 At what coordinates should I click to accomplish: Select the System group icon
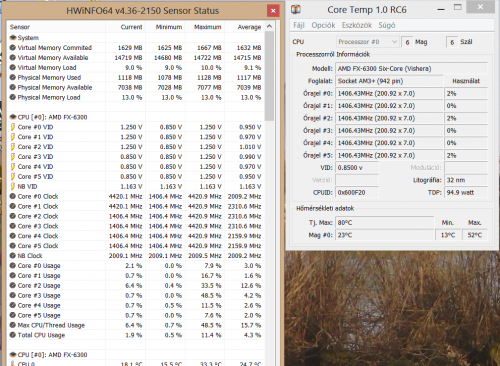tap(13, 38)
